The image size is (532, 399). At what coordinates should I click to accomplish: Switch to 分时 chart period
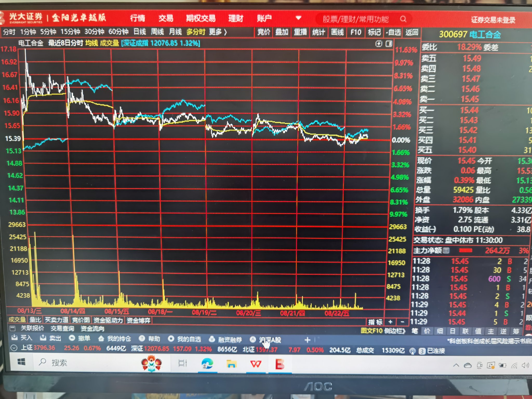click(9, 32)
